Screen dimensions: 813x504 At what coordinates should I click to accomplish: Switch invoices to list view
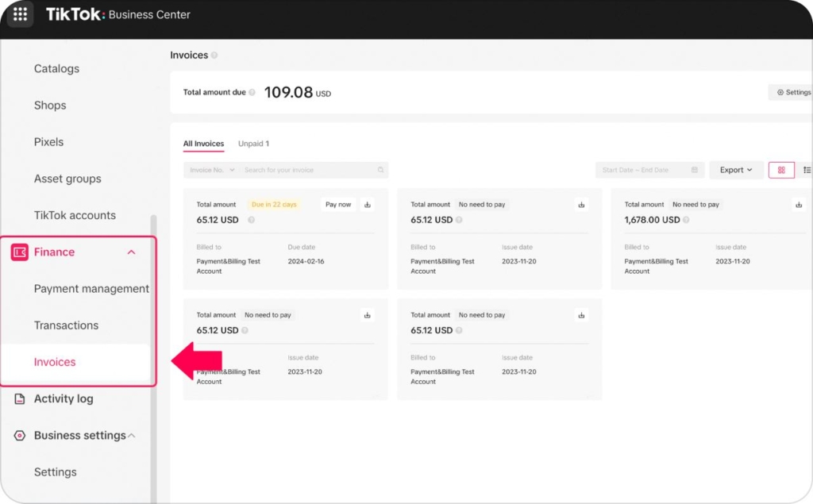pos(807,169)
